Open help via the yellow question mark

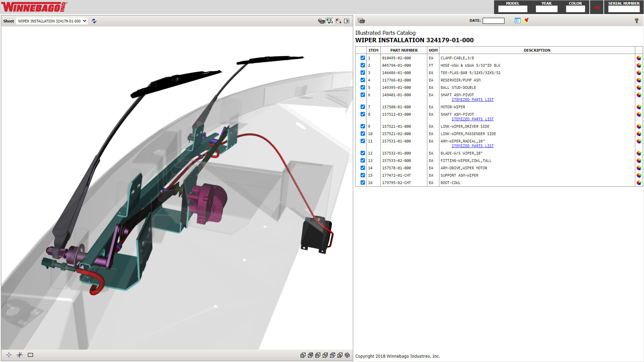pyautogui.click(x=637, y=21)
